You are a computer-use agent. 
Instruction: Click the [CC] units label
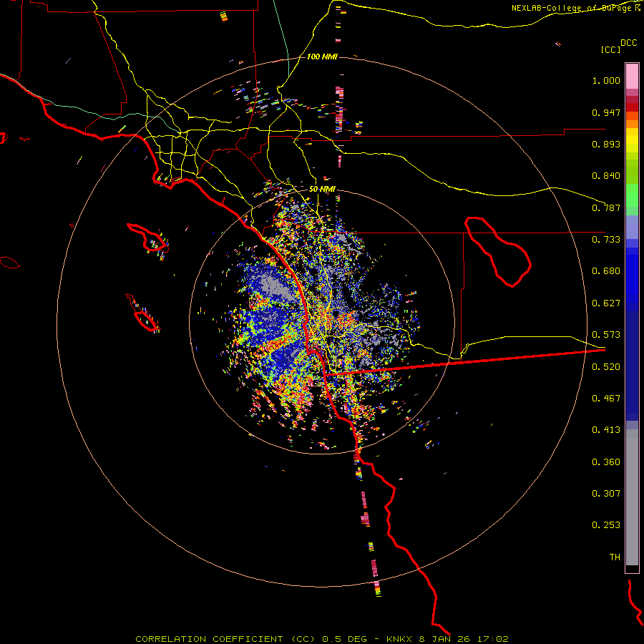click(x=610, y=49)
